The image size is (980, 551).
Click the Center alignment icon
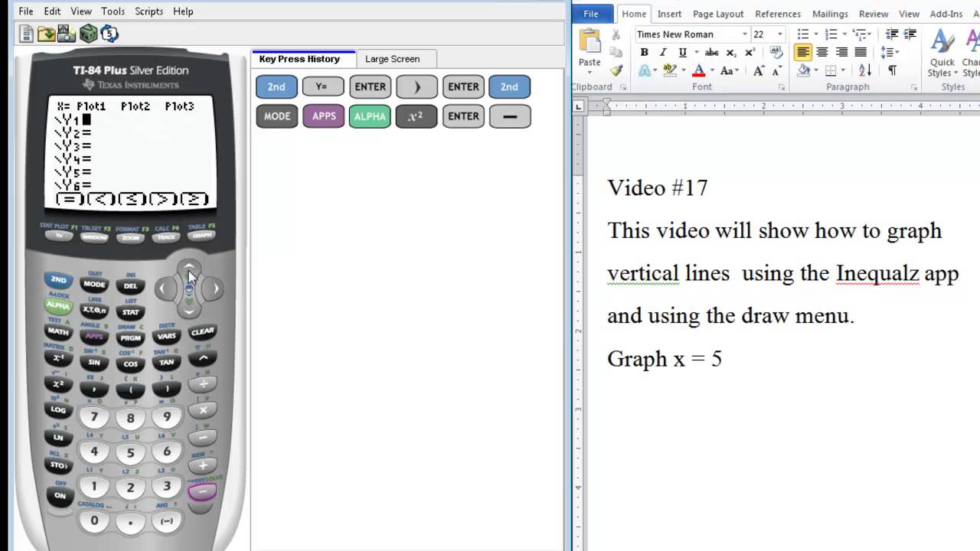coord(822,52)
